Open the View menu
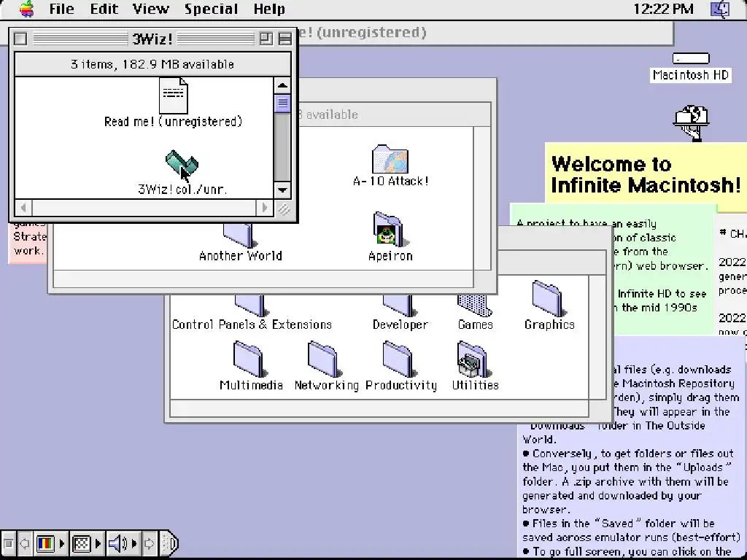The image size is (747, 560). tap(150, 9)
